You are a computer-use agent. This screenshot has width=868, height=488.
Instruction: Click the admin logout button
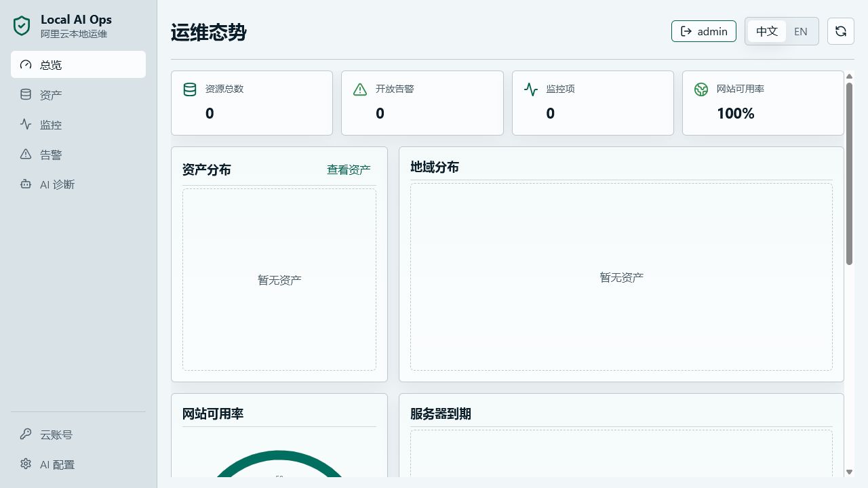704,31
